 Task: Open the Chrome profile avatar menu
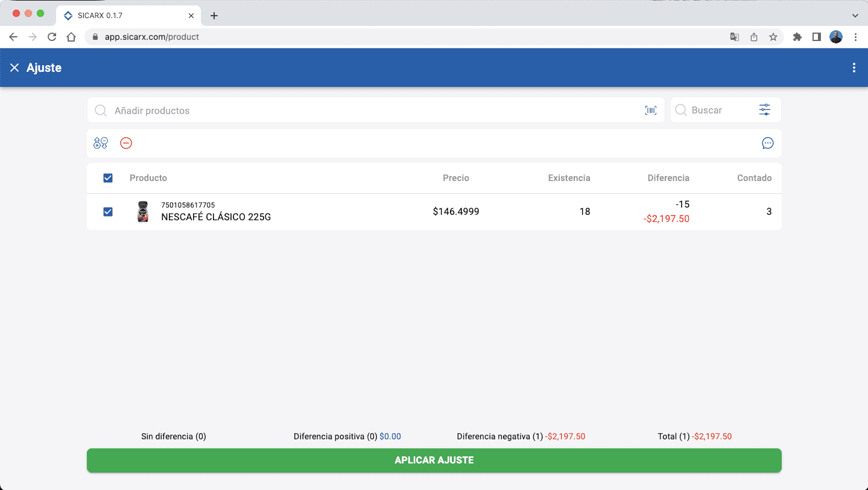(836, 37)
